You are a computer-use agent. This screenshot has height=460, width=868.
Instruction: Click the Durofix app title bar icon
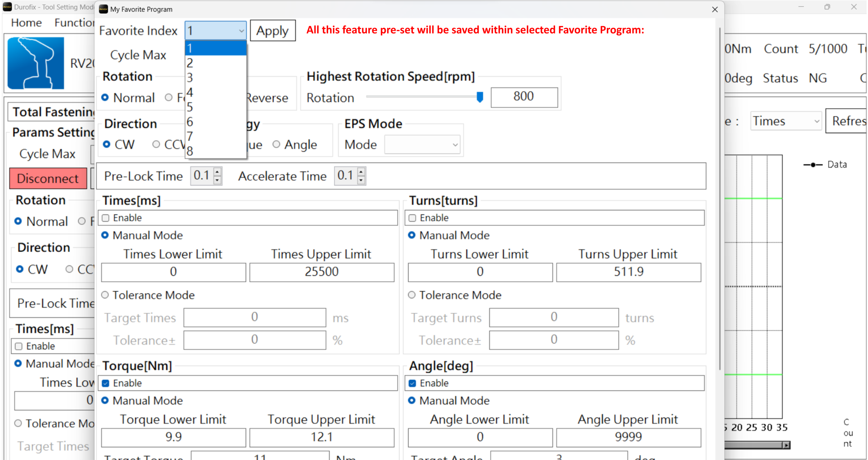point(7,7)
